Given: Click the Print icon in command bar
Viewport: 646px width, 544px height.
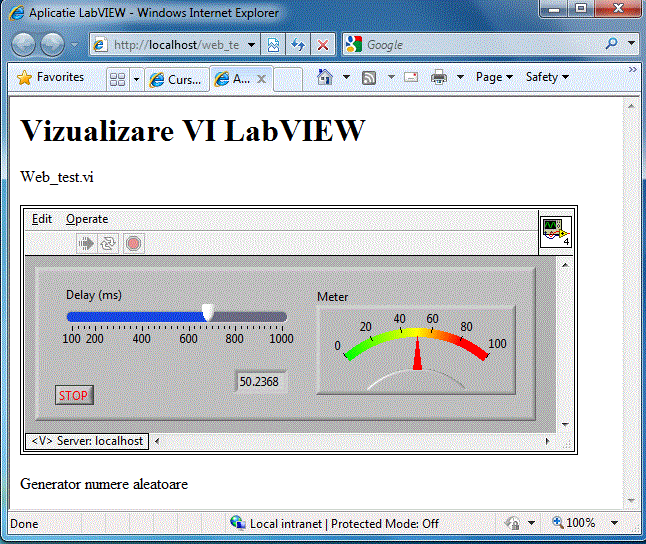Looking at the screenshot, I should point(439,77).
